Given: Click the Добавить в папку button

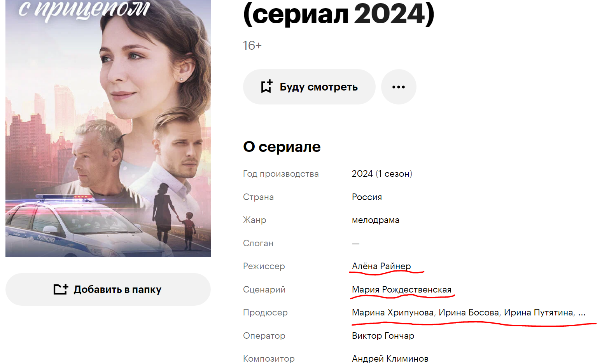Looking at the screenshot, I should coord(108,289).
